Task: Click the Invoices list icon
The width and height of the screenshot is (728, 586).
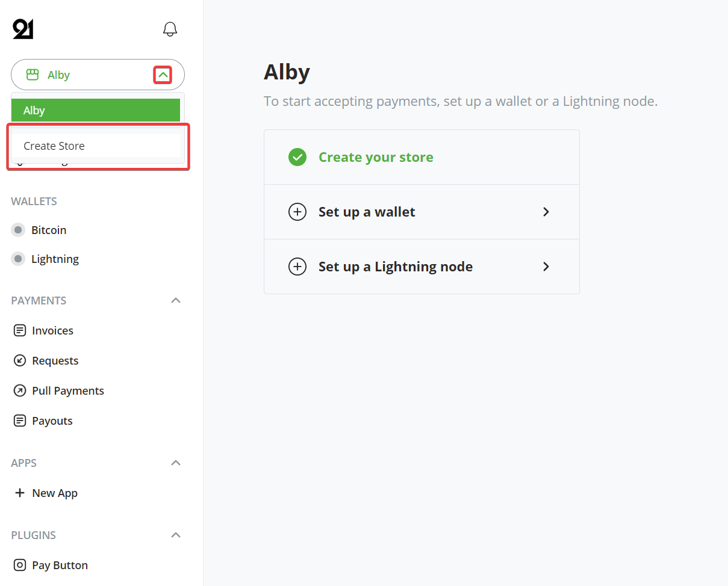Action: (20, 330)
